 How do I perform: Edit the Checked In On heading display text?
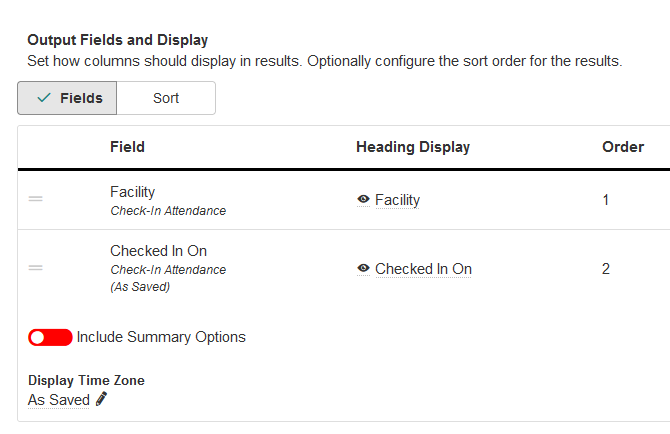pos(423,269)
